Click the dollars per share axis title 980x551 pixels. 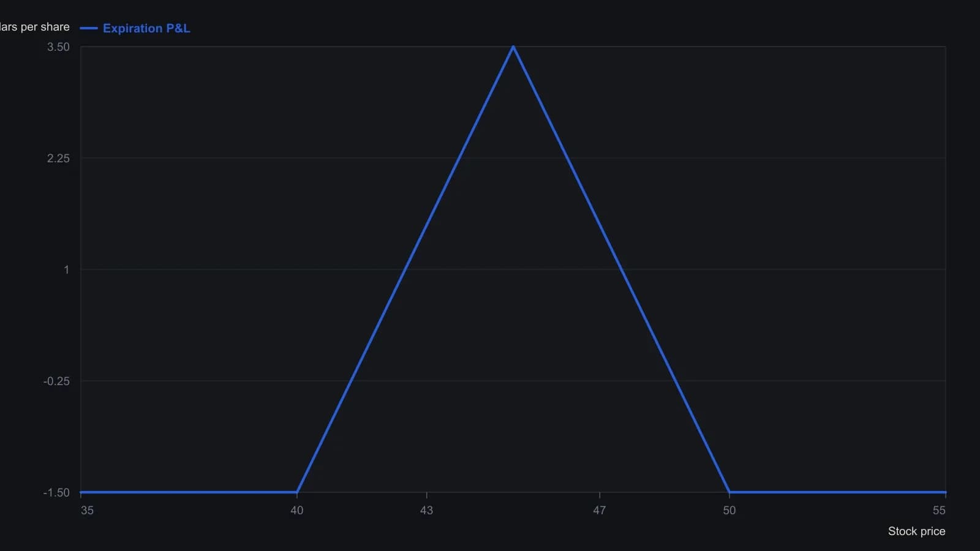(35, 27)
